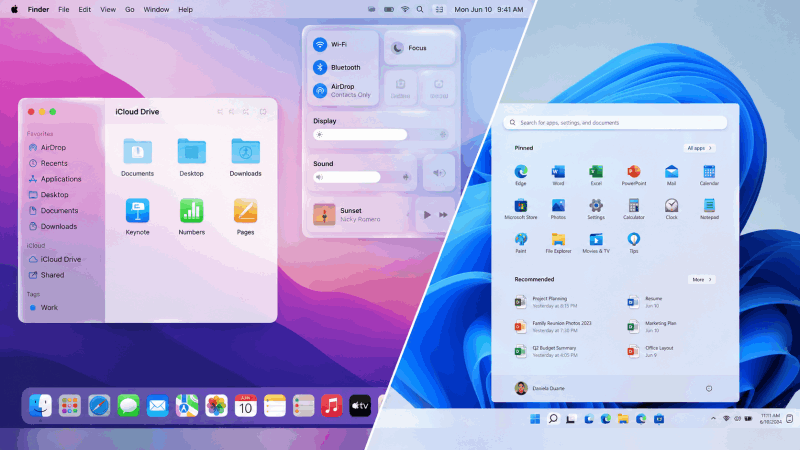
Task: Skip forward from the Sunset track
Action: pyautogui.click(x=443, y=215)
